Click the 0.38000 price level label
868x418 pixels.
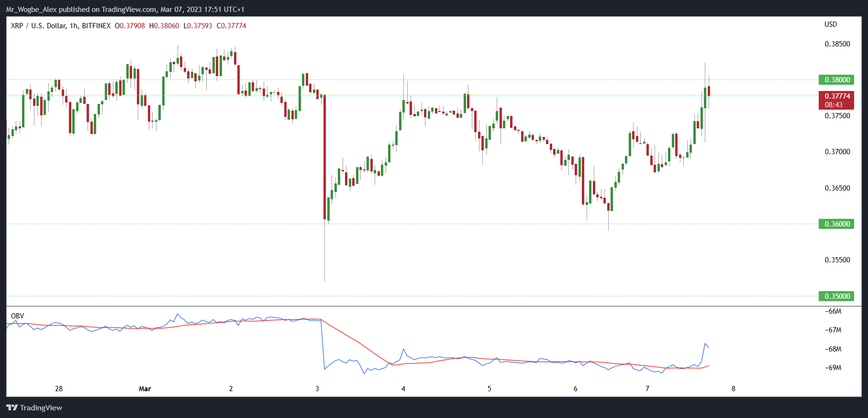(x=836, y=80)
